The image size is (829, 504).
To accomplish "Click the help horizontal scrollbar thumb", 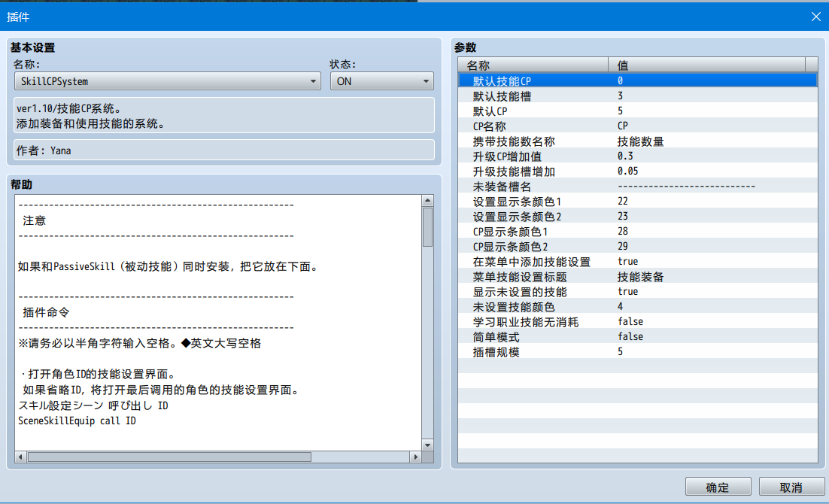I will click(169, 457).
